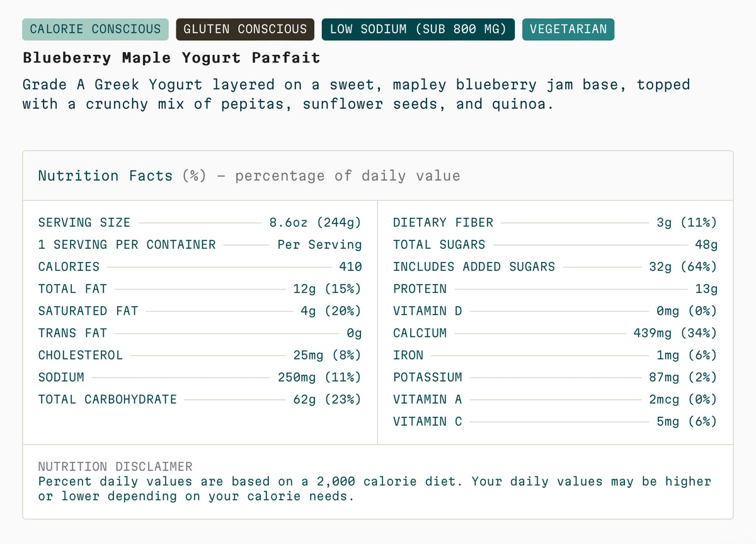Click the 'percentage of daily value' subtitle
Viewport: 756px width, 544px height.
click(x=348, y=176)
